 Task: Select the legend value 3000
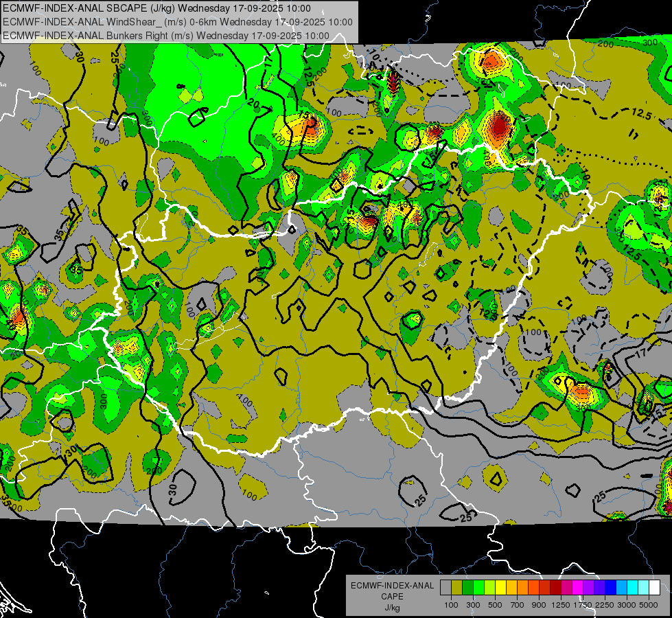tap(627, 605)
